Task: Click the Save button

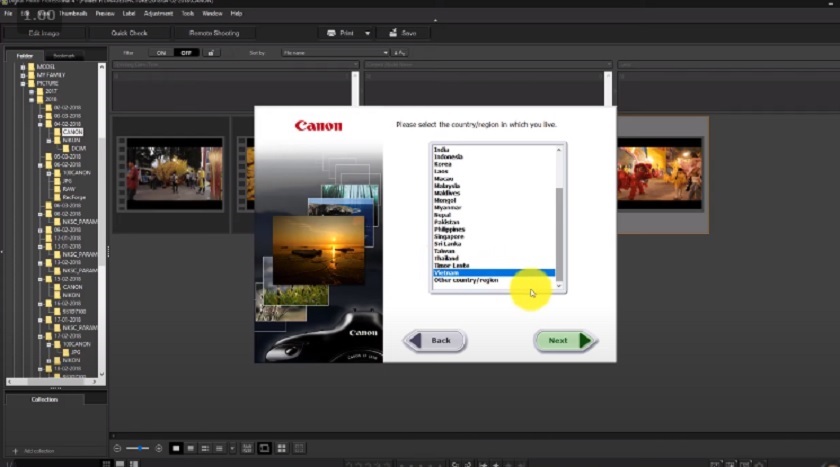Action: [403, 33]
